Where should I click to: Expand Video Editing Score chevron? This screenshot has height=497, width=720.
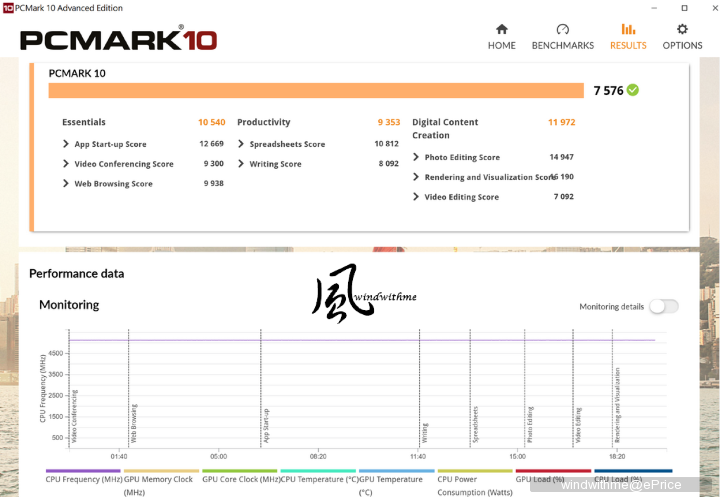(x=416, y=197)
